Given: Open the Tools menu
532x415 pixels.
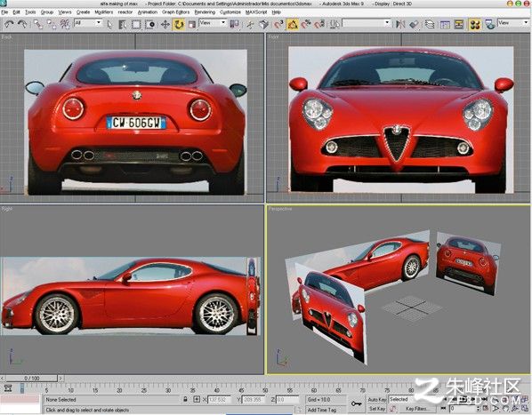Looking at the screenshot, I should point(30,12).
